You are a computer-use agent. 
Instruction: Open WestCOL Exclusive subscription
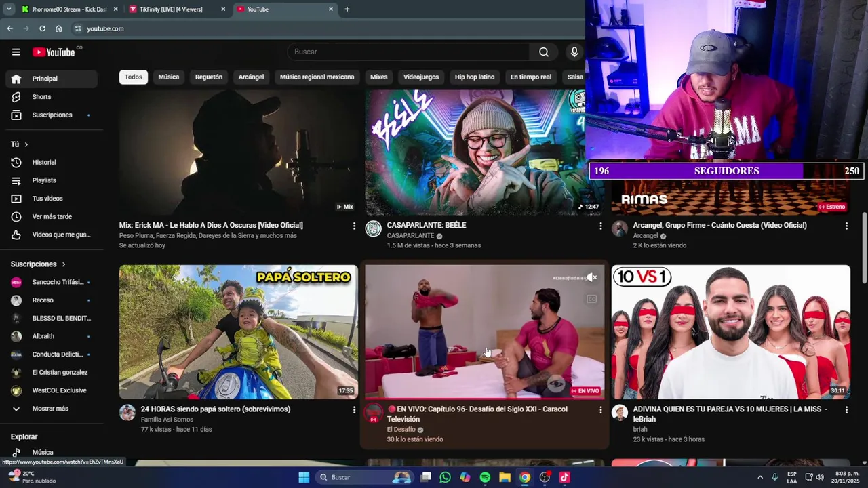click(52, 390)
